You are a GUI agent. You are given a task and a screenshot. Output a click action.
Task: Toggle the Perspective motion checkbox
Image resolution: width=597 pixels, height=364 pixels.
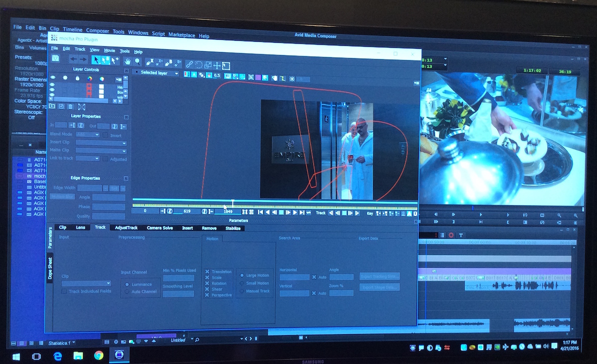[207, 295]
